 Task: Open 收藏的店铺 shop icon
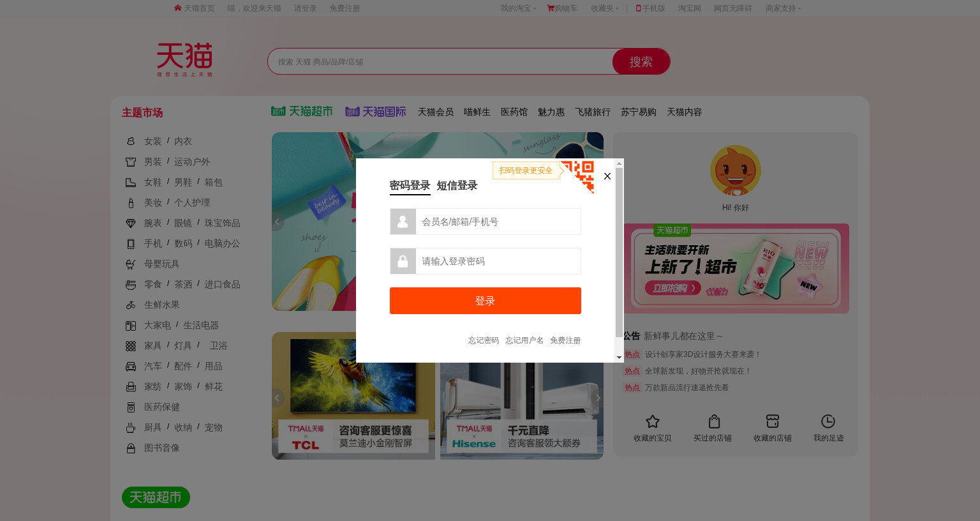pos(773,421)
